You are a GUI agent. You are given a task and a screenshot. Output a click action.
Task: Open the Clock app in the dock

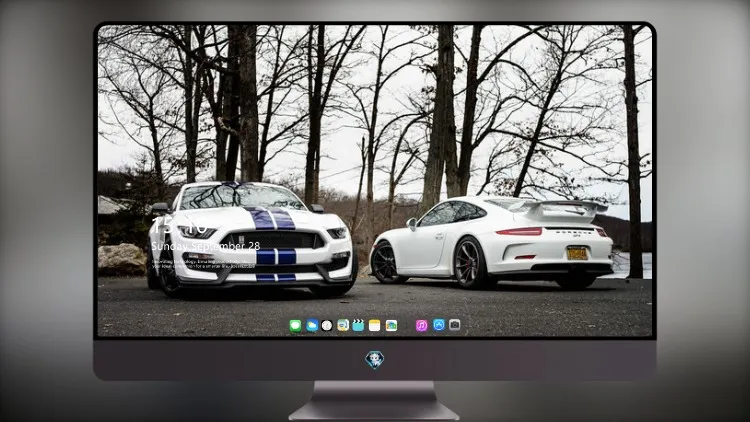click(327, 326)
